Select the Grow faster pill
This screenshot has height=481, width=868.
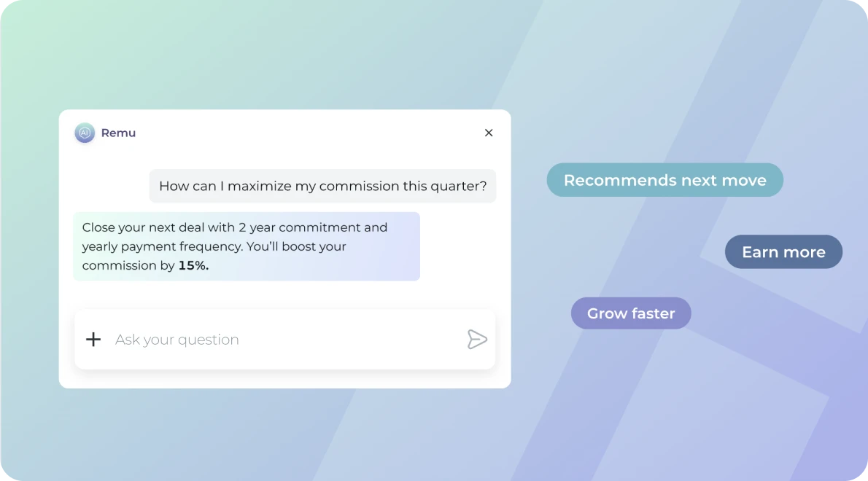tap(631, 313)
